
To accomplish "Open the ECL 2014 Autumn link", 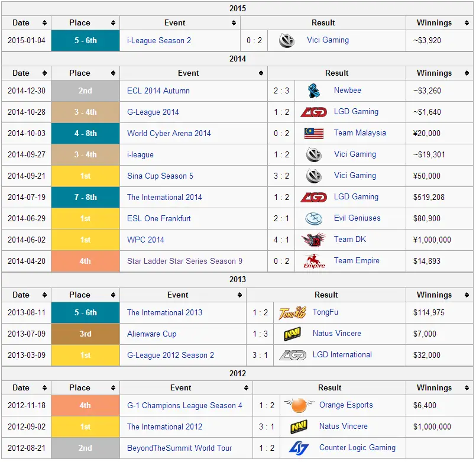I will click(158, 91).
